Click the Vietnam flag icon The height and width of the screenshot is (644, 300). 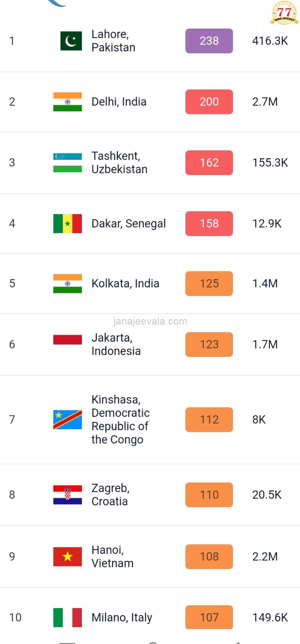point(67,556)
